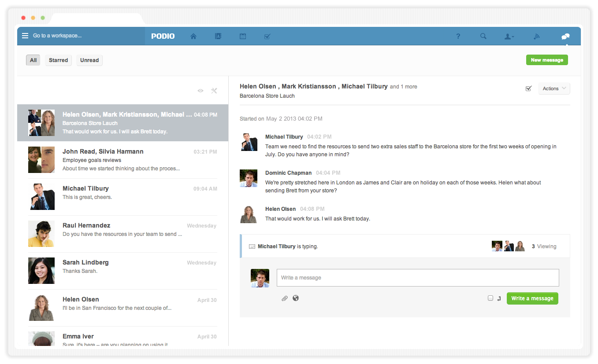Click the 09:04 AM timestamp in the list
The image size is (598, 364).
(x=205, y=189)
